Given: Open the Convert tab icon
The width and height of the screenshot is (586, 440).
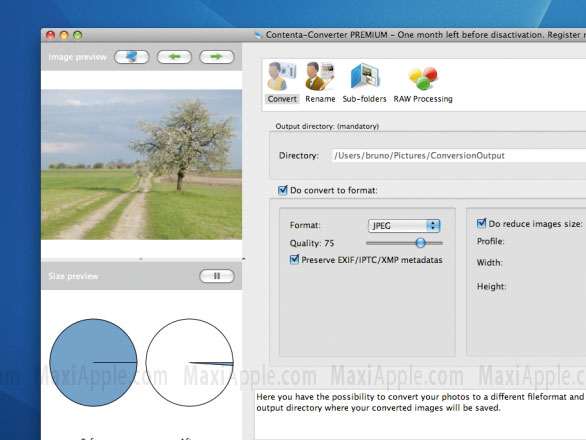Looking at the screenshot, I should [282, 76].
